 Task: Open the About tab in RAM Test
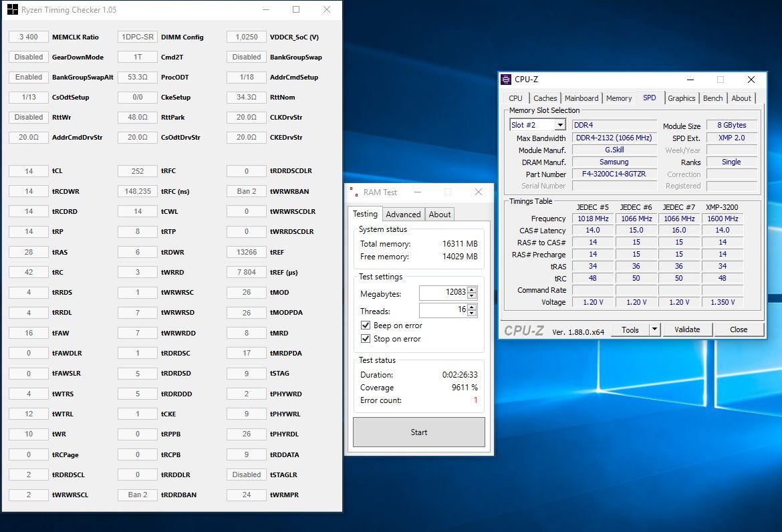click(x=439, y=215)
